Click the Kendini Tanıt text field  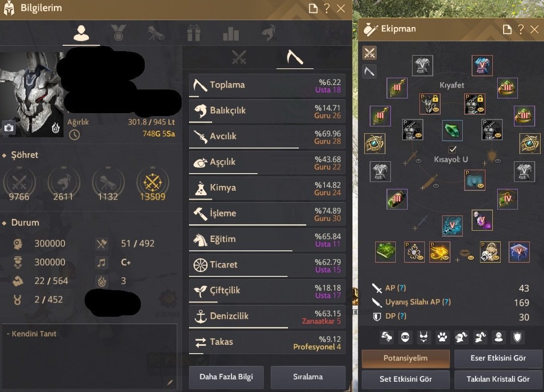pos(90,356)
